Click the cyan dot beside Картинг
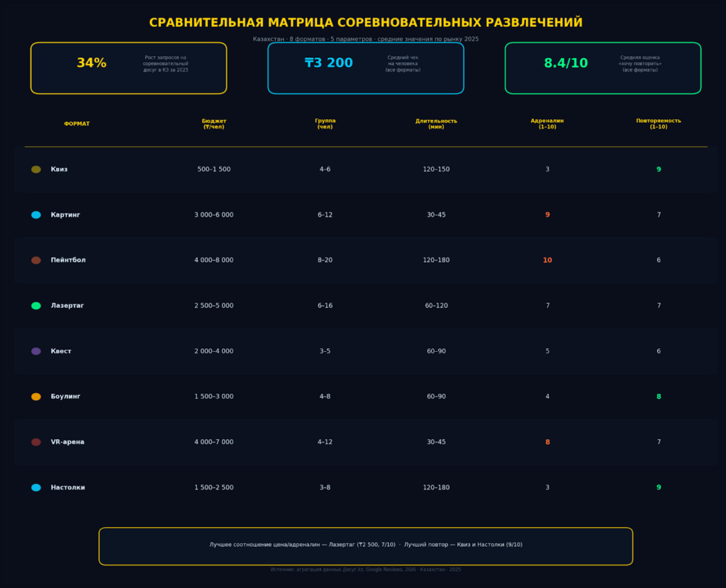726x588 pixels. (x=36, y=215)
